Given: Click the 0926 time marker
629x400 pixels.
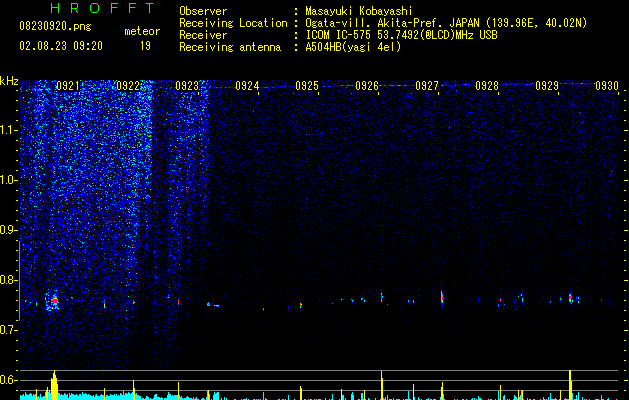Looking at the screenshot, I should pyautogui.click(x=367, y=85).
